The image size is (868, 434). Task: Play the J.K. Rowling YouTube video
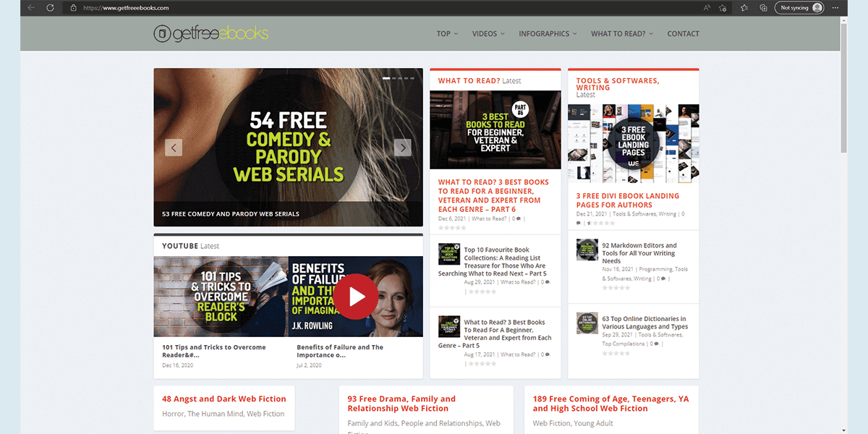click(x=354, y=295)
